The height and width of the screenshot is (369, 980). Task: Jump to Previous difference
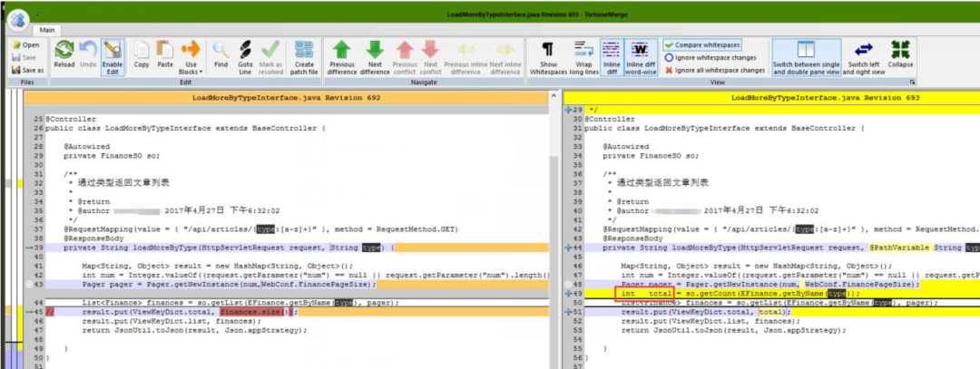(x=342, y=57)
